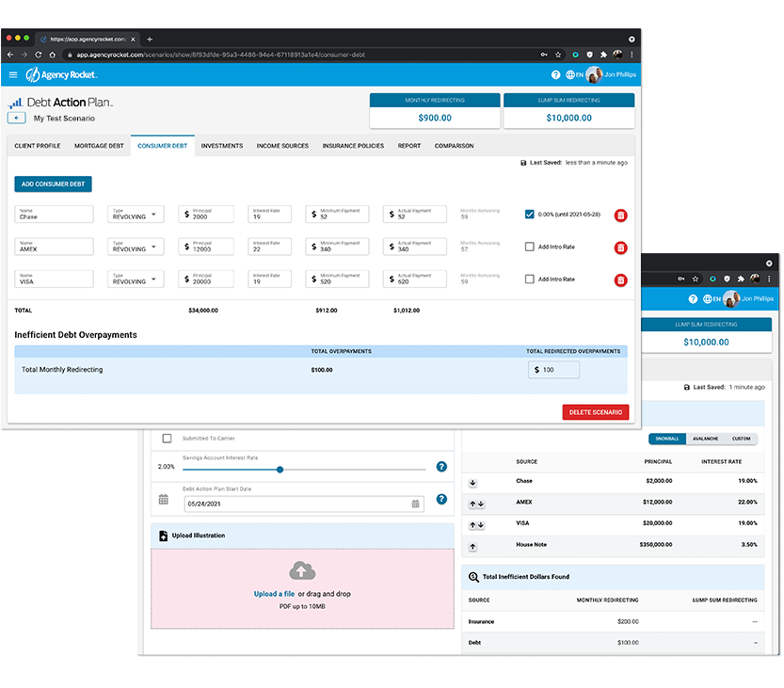Viewport: 784px width, 688px height.
Task: Enable Add Intro Rate for AMEX
Action: (530, 247)
